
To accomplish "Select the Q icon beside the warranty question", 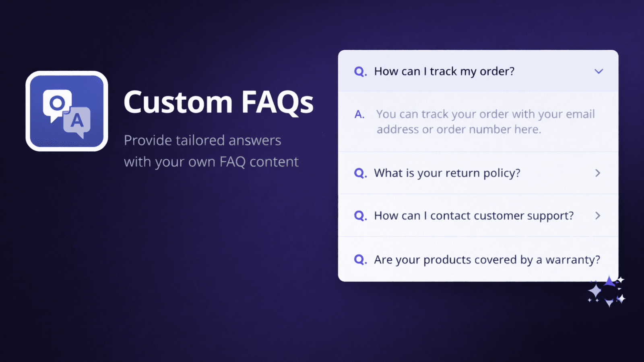I will 360,259.
